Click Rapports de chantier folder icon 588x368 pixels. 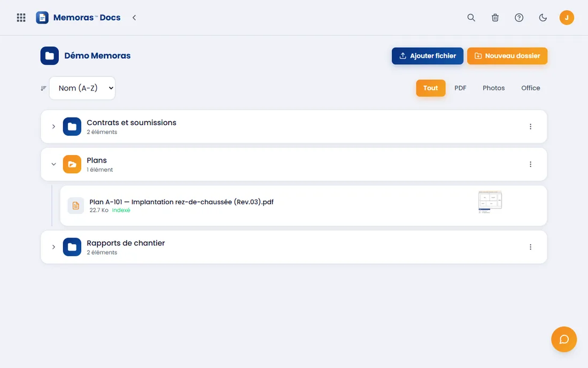72,247
